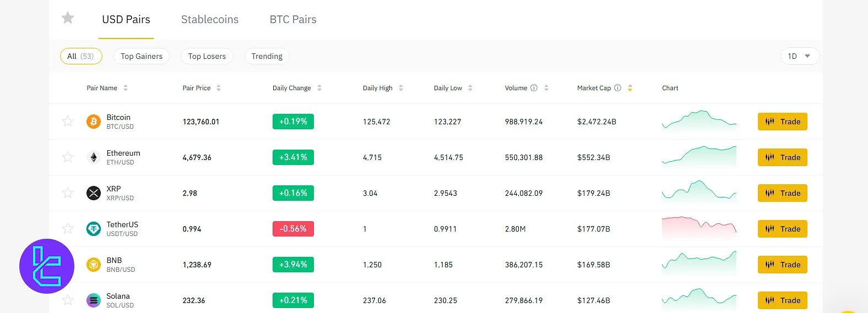Trade the ETH/USD pair
This screenshot has height=313, width=868.
(x=782, y=157)
